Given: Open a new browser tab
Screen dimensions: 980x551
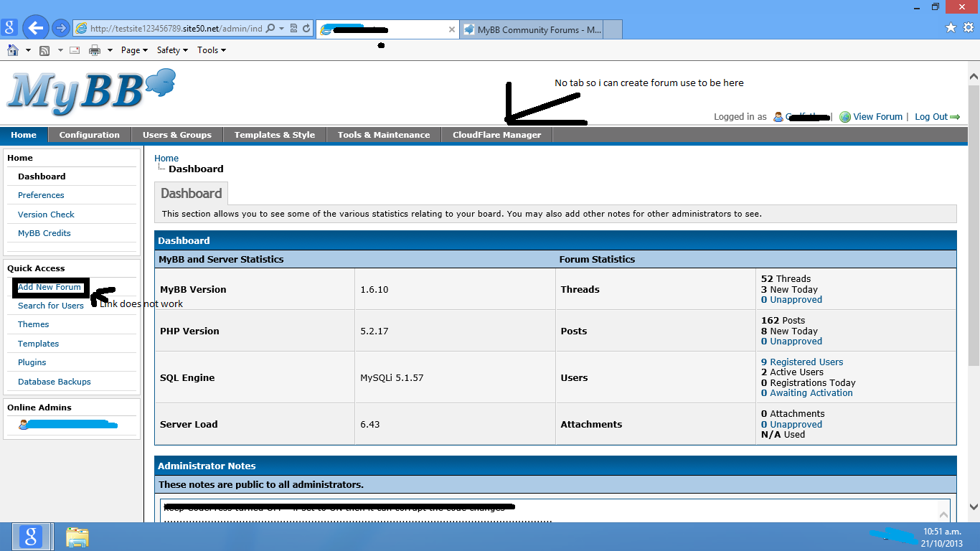Looking at the screenshot, I should [x=613, y=29].
